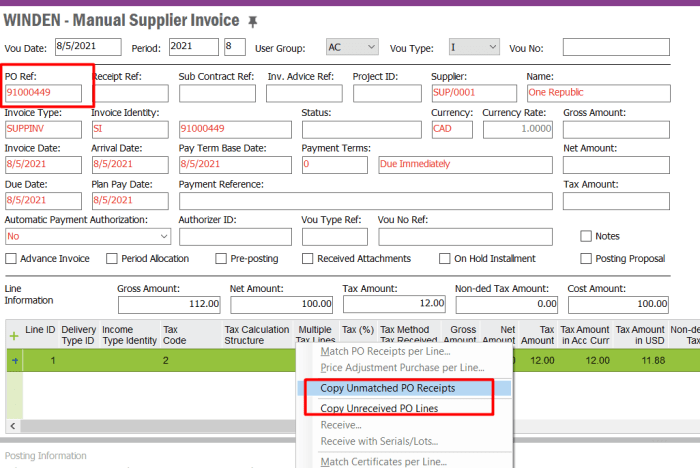Viewport: 700px width, 468px height.
Task: Click the Authorizer ID field
Action: (x=235, y=237)
